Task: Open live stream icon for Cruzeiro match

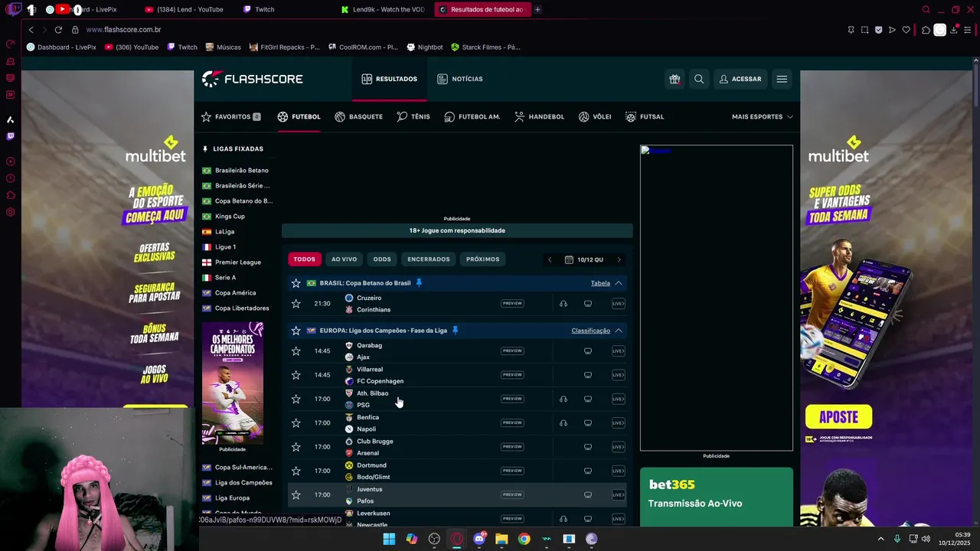Action: [x=618, y=304]
